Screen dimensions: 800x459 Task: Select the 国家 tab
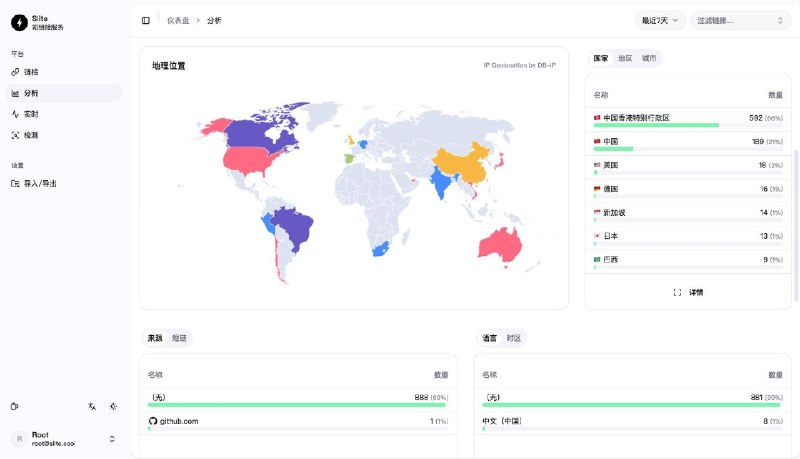tap(601, 58)
